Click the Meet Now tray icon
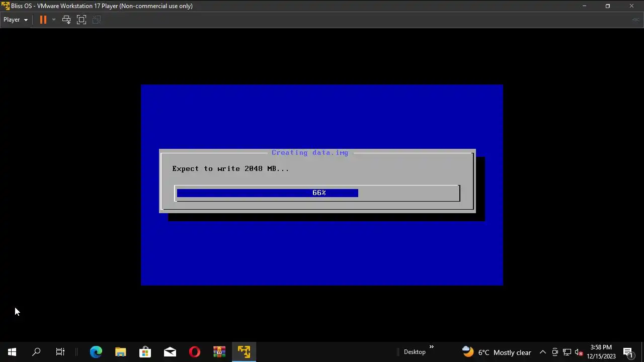The width and height of the screenshot is (644, 362). tap(555, 352)
